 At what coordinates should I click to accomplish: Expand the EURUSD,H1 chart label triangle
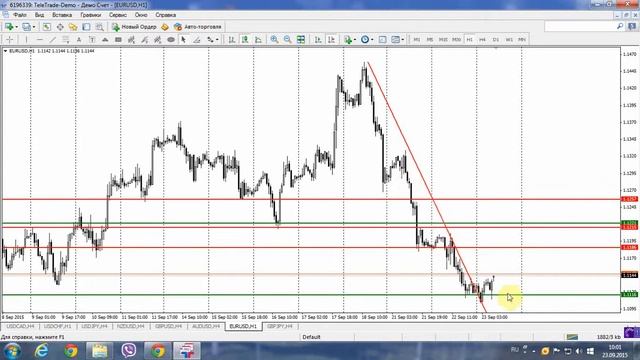pyautogui.click(x=5, y=51)
